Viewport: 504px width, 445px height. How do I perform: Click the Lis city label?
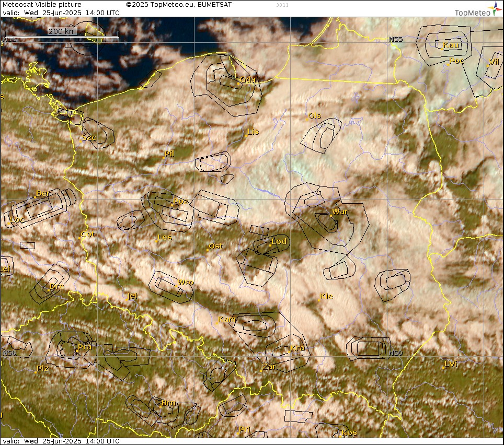click(253, 132)
